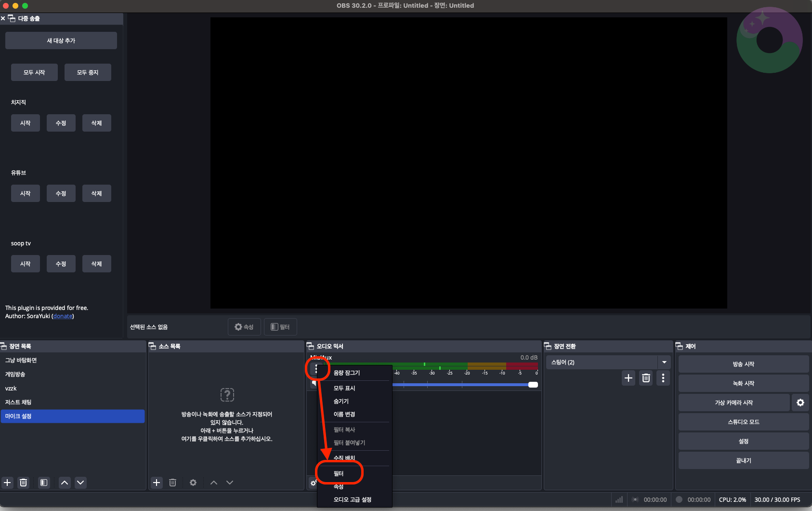Choose 필터 복사 in the context menu

point(354,430)
